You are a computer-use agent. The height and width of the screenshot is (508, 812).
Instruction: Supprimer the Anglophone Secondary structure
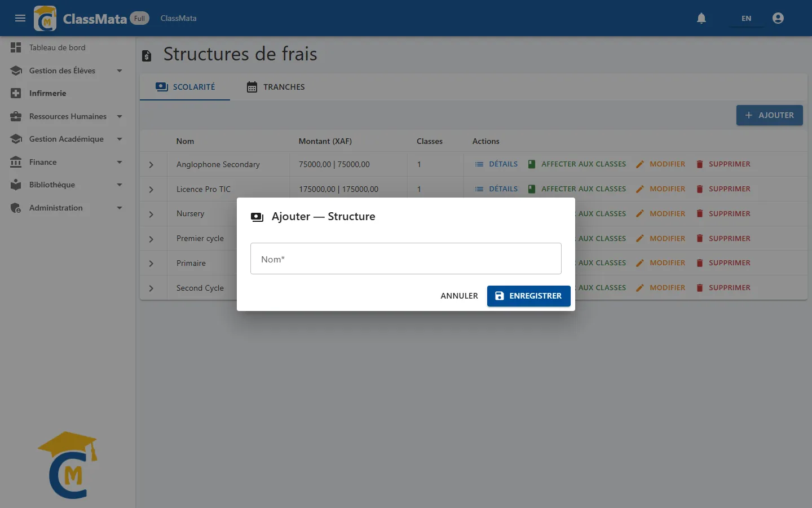click(723, 164)
